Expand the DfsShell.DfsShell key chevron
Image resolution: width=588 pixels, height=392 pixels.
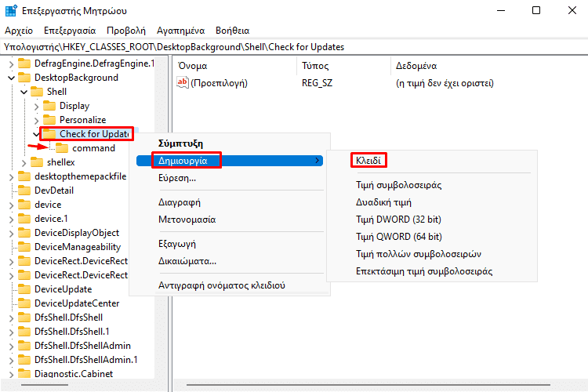(11, 318)
